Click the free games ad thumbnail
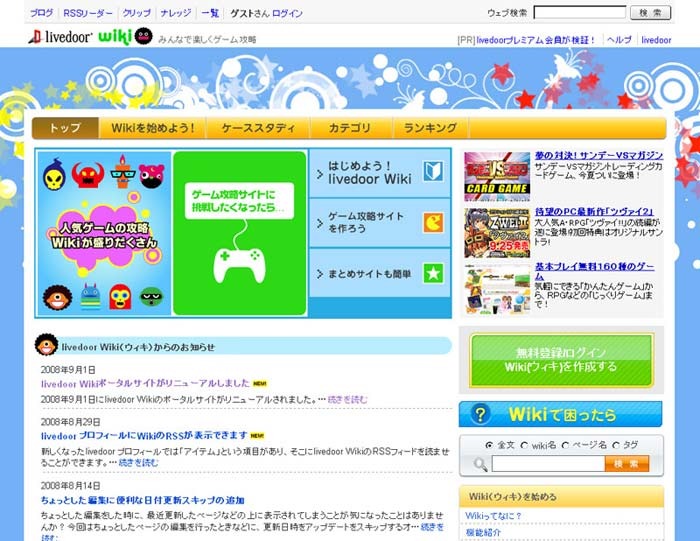The width and height of the screenshot is (700, 541). click(497, 289)
